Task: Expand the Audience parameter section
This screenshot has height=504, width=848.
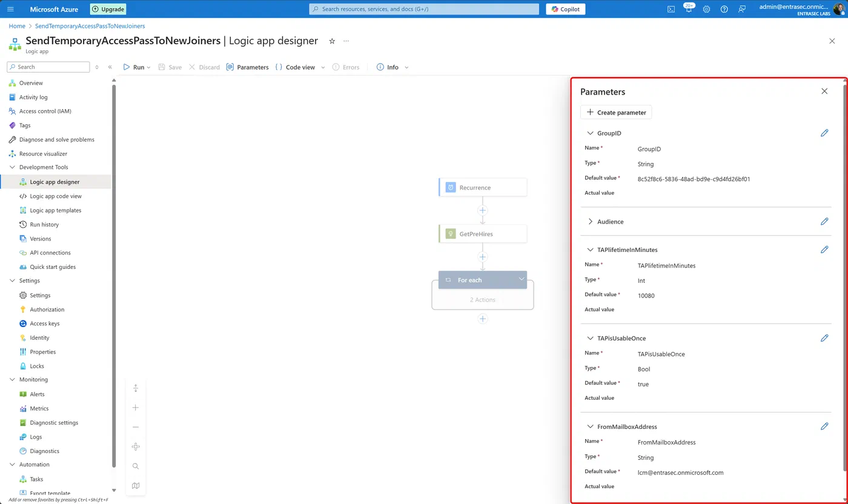Action: (x=590, y=221)
